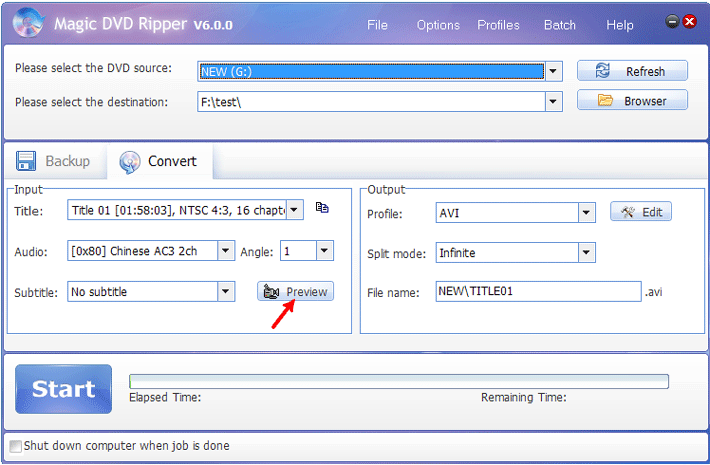Minimize the Magic DVD Ripper window
This screenshot has height=465, width=710.
[672, 21]
